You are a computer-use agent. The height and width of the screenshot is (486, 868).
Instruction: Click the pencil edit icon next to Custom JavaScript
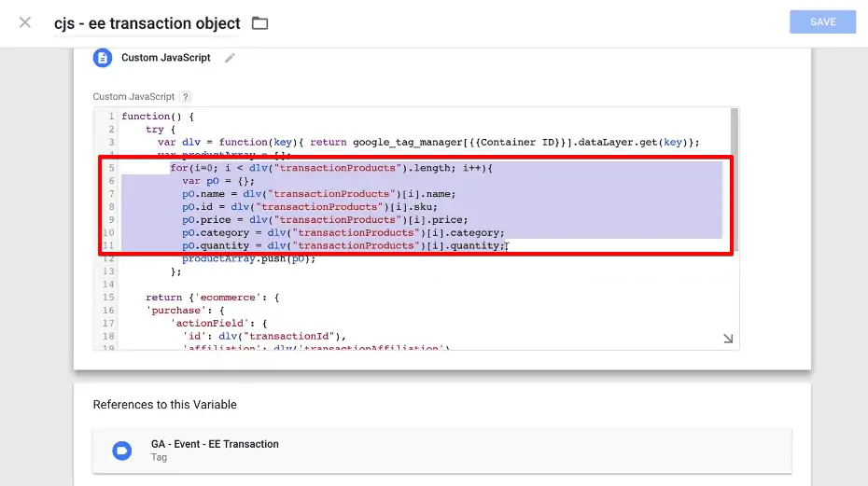230,58
